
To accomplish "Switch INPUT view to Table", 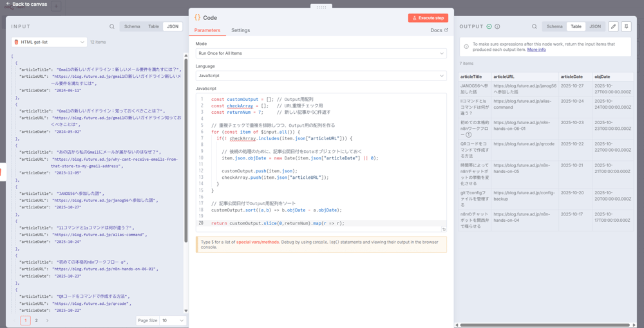I will [153, 26].
